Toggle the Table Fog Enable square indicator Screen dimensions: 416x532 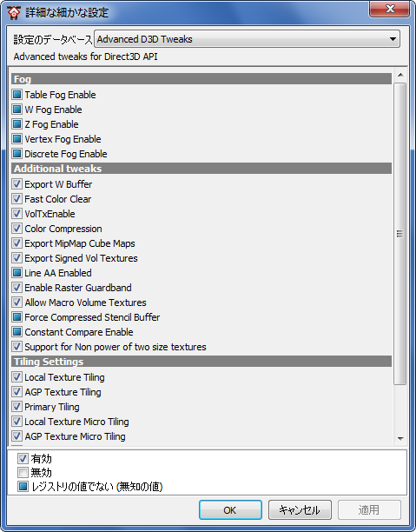17,95
